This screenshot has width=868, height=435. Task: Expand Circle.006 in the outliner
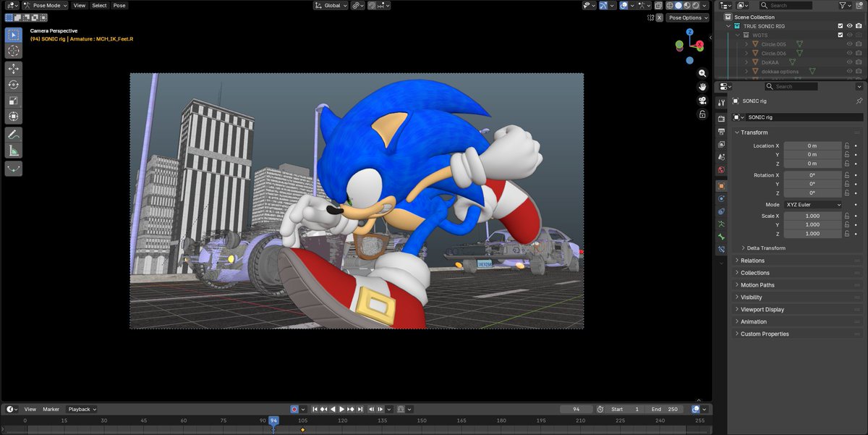coord(746,53)
